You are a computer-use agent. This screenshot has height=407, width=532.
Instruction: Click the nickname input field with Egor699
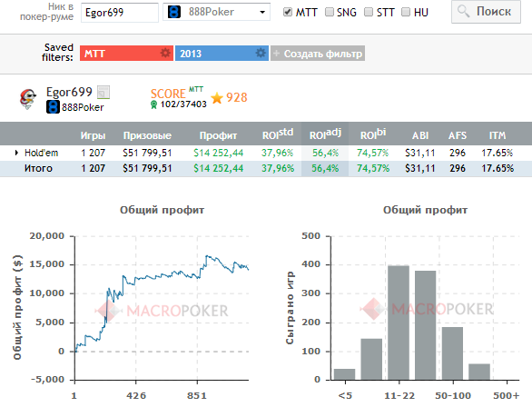120,13
